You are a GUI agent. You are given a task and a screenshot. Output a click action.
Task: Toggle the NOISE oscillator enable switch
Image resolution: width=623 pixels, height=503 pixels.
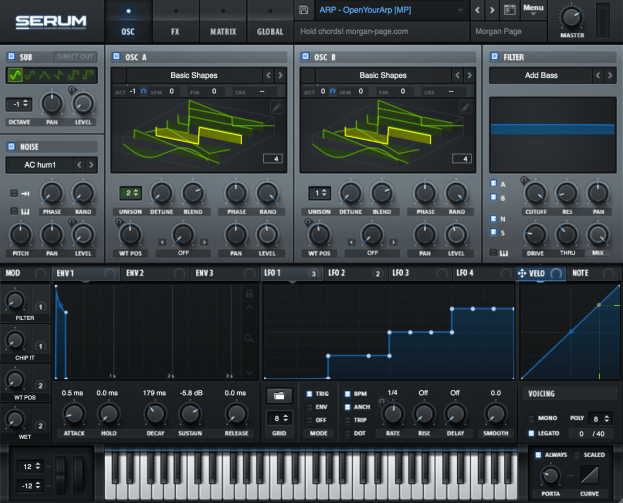tap(11, 147)
